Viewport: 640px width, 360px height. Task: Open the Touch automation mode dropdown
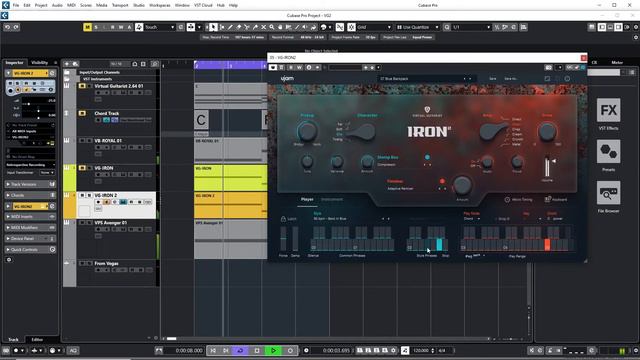(159, 27)
